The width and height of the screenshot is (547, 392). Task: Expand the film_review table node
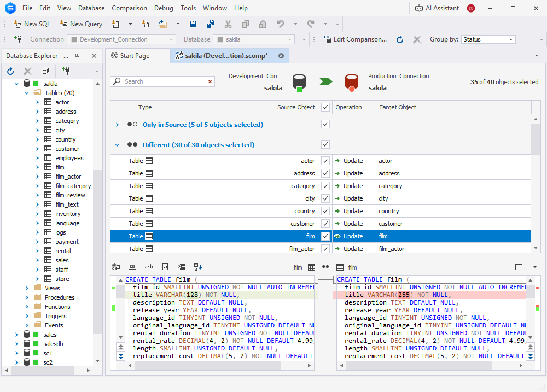pos(37,195)
